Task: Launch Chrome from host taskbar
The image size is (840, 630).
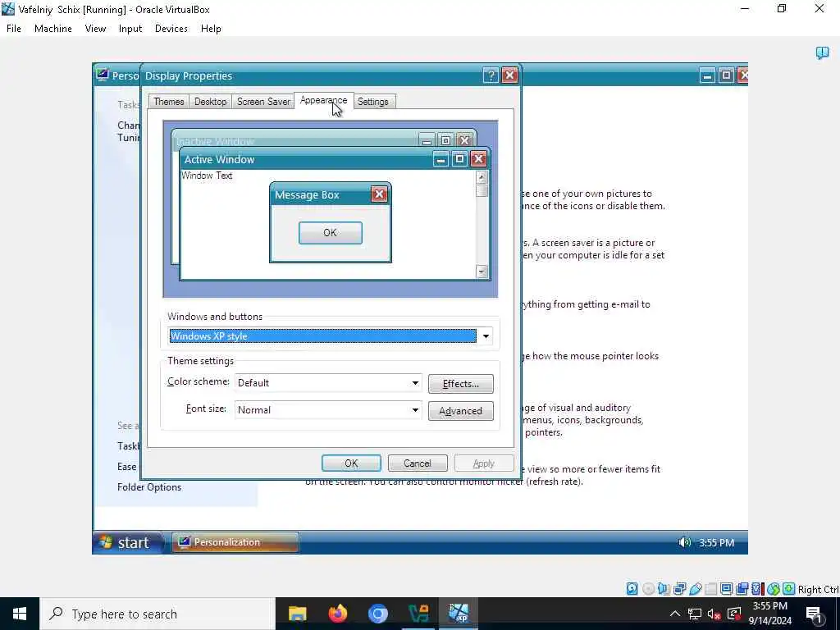Action: (377, 614)
